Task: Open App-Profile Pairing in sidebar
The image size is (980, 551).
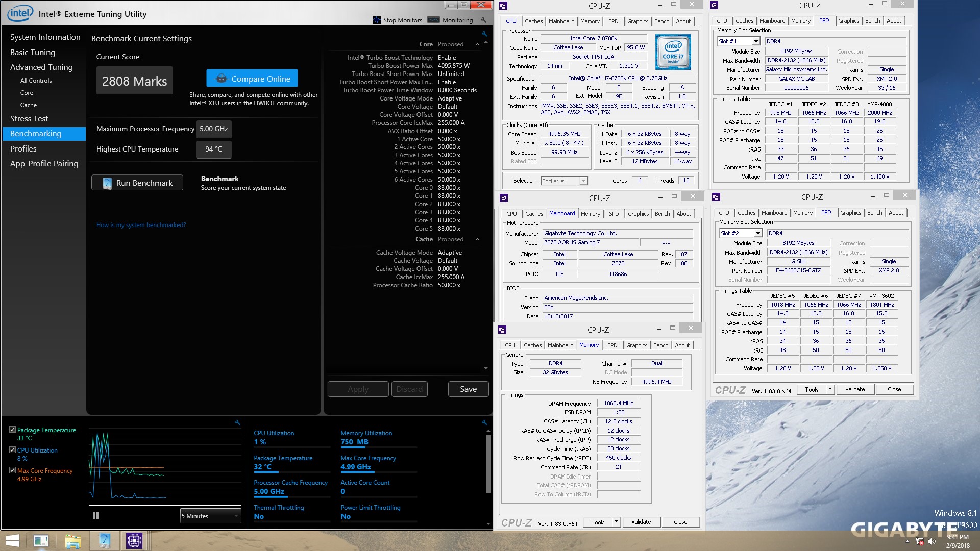Action: pyautogui.click(x=44, y=163)
